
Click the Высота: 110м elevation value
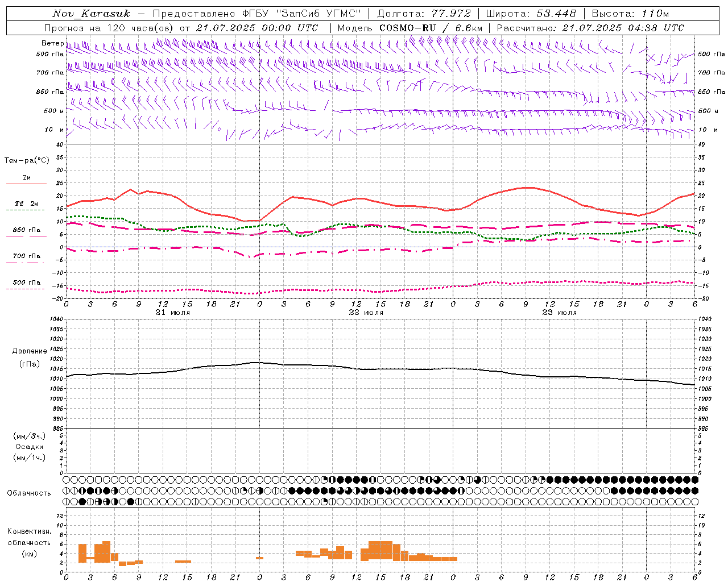pos(630,14)
